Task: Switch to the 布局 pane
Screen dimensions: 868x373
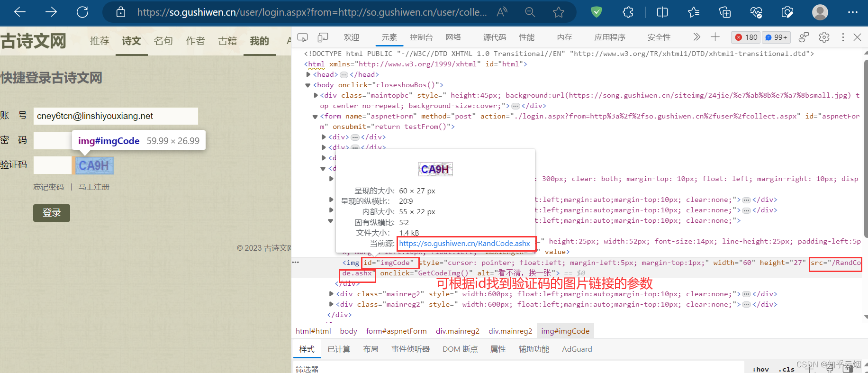Action: pyautogui.click(x=371, y=349)
